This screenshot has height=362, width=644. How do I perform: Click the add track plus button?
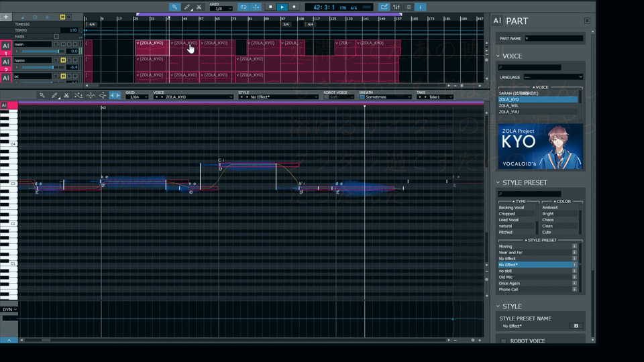tap(6, 17)
